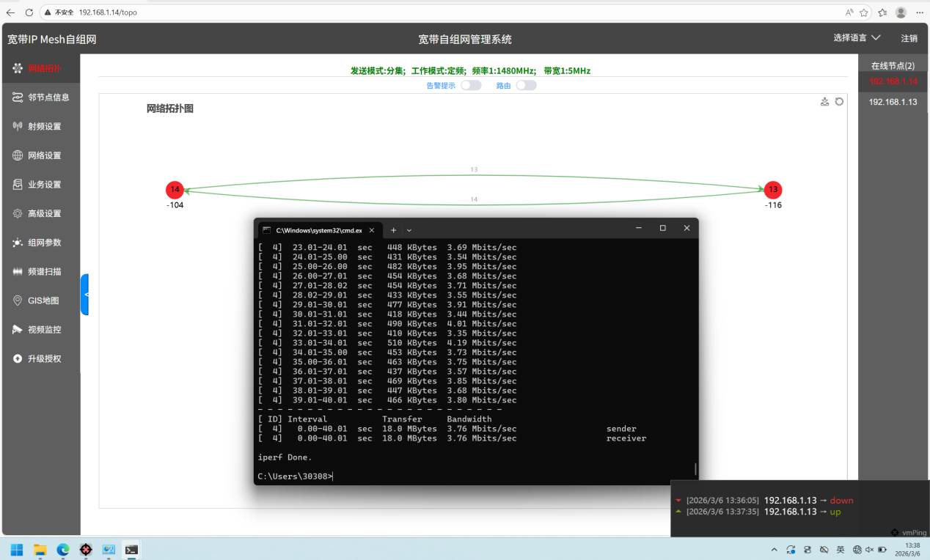
Task: Select 业务设置 in sidebar
Action: coord(40,185)
